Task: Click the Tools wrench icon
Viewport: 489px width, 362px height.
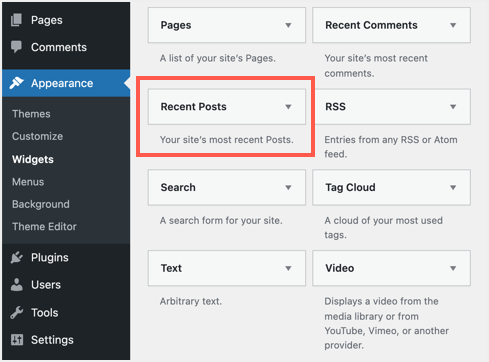Action: click(16, 313)
